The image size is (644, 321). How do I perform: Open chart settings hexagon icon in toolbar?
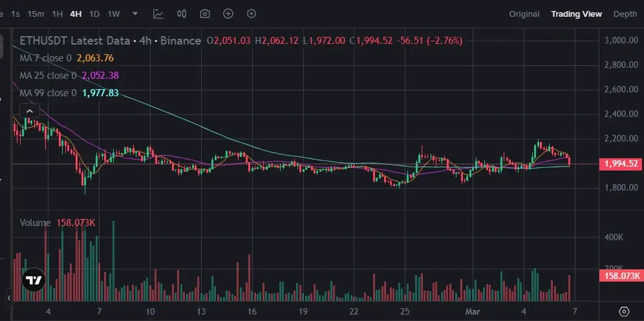[252, 14]
